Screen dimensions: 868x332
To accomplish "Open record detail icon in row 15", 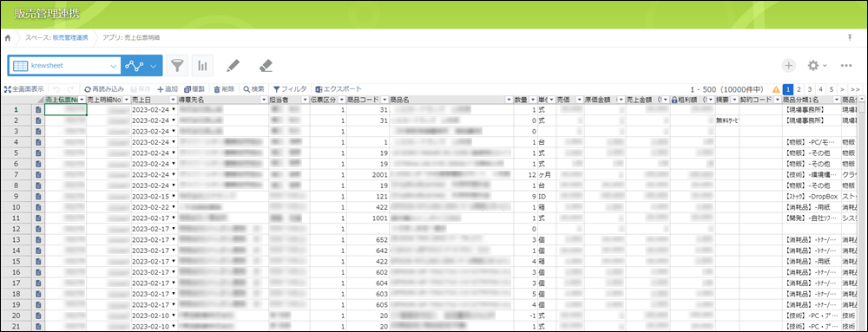I will 38,261.
